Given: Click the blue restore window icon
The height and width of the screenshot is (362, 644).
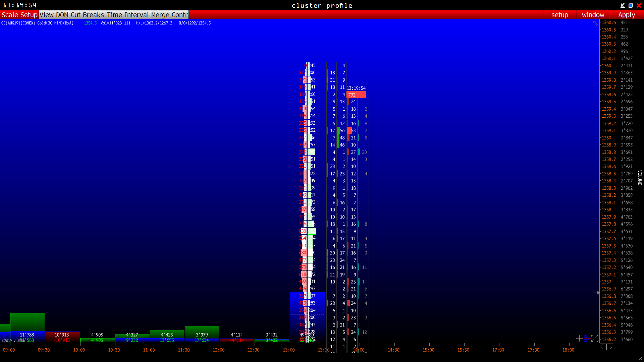Looking at the screenshot, I should (631, 5).
